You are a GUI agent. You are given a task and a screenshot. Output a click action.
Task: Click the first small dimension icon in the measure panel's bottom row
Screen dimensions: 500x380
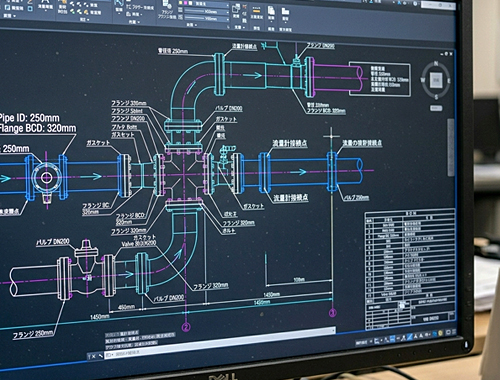click(72, 12)
